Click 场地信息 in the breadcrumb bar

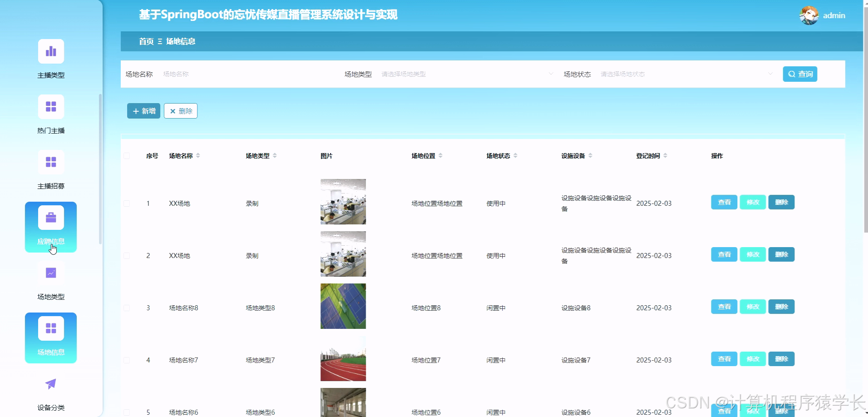click(181, 41)
